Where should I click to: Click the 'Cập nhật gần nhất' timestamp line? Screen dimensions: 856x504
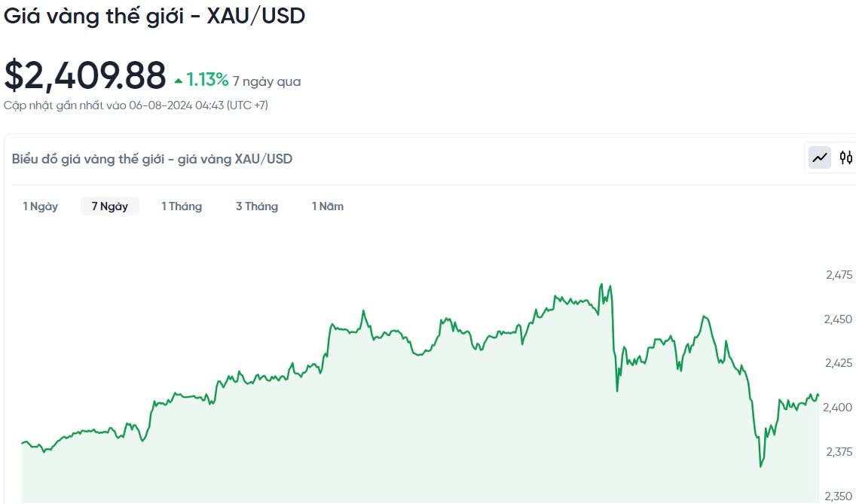136,105
